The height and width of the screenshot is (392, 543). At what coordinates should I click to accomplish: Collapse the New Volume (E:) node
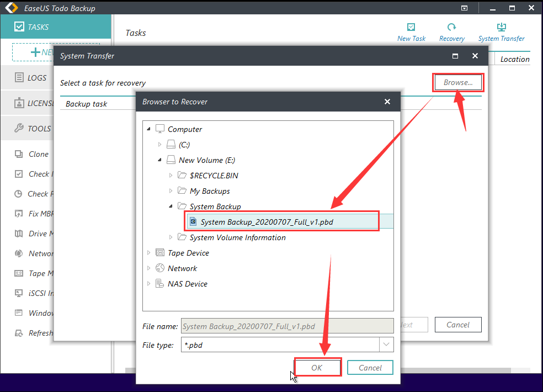point(159,160)
